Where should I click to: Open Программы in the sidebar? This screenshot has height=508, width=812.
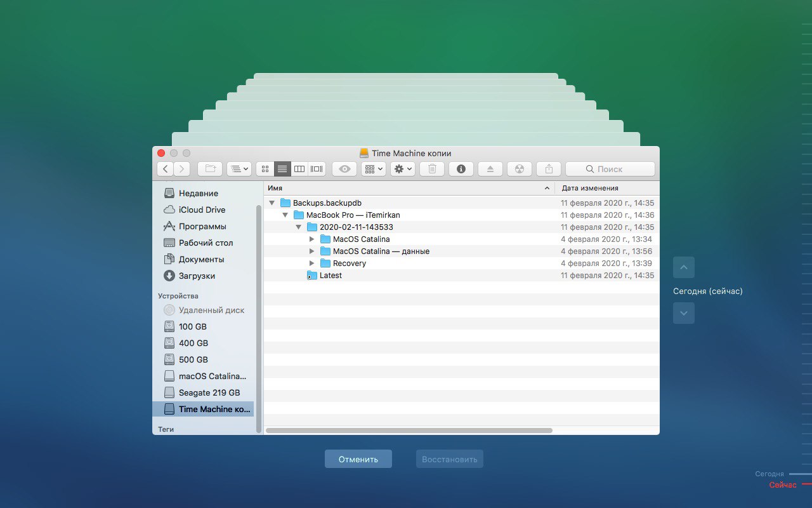tap(204, 226)
